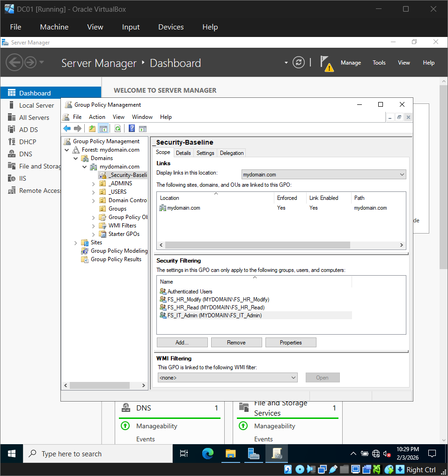Open the Window menu in GPM
The width and height of the screenshot is (448, 476).
click(x=142, y=117)
